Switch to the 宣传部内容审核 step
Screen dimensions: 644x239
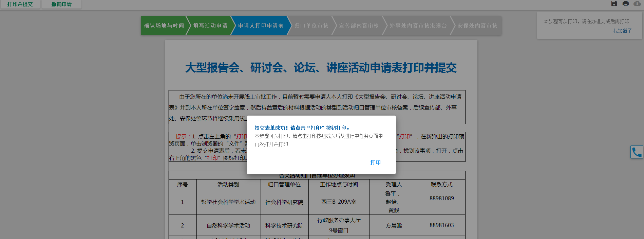pos(359,25)
